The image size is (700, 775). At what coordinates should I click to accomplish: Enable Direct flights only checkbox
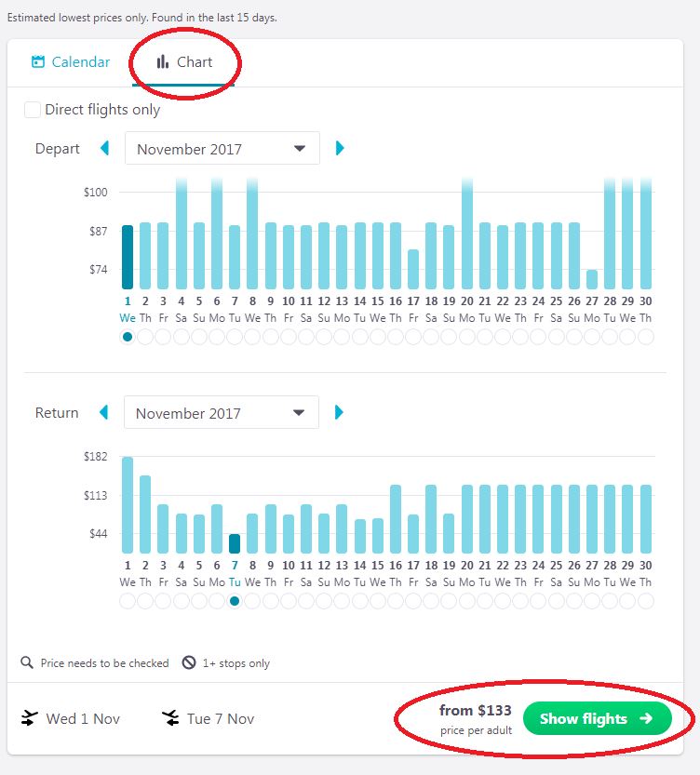point(33,110)
